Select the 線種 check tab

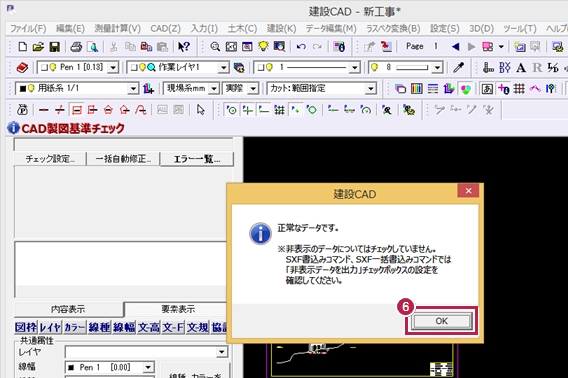99,327
